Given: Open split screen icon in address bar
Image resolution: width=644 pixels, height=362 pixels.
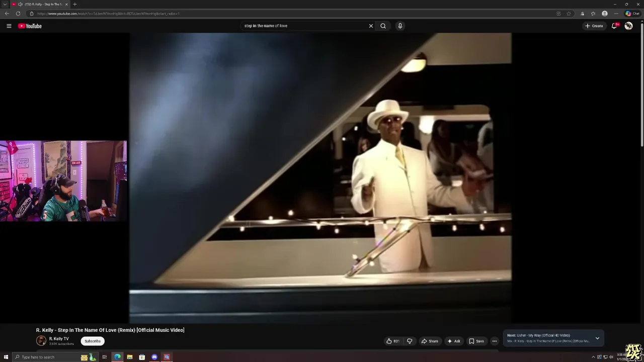Looking at the screenshot, I should coord(558,14).
